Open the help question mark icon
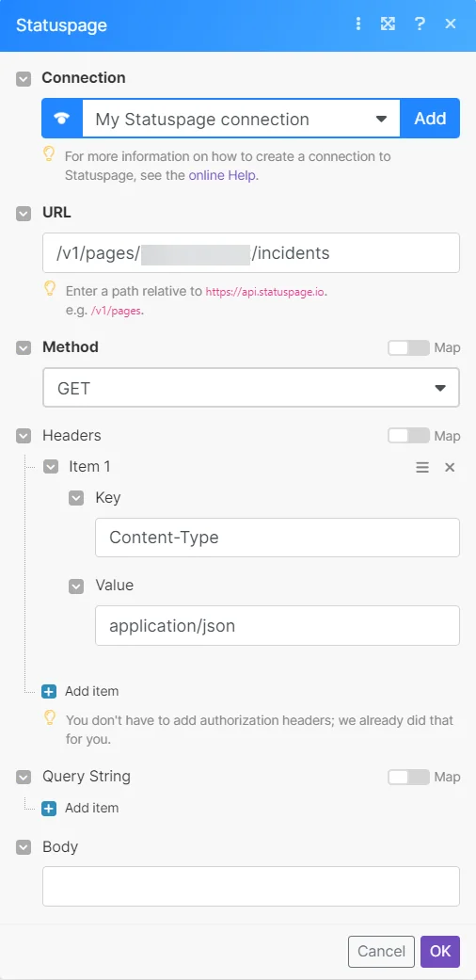The width and height of the screenshot is (476, 980). [x=420, y=24]
